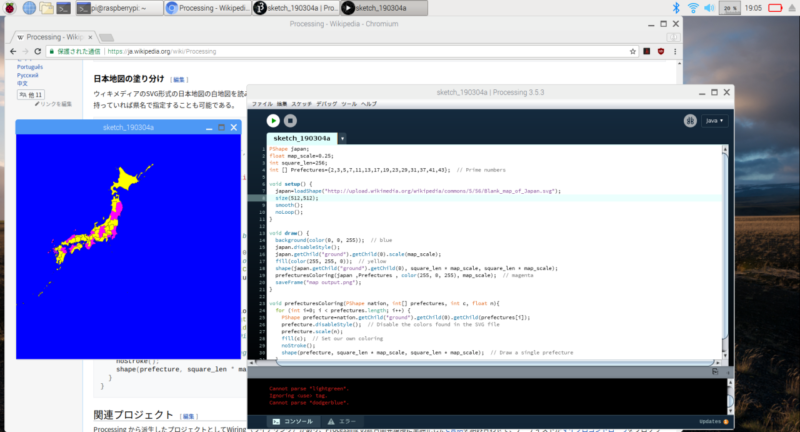Open the file manager folder icon
Viewport: 800px width, 432px height.
tap(46, 8)
